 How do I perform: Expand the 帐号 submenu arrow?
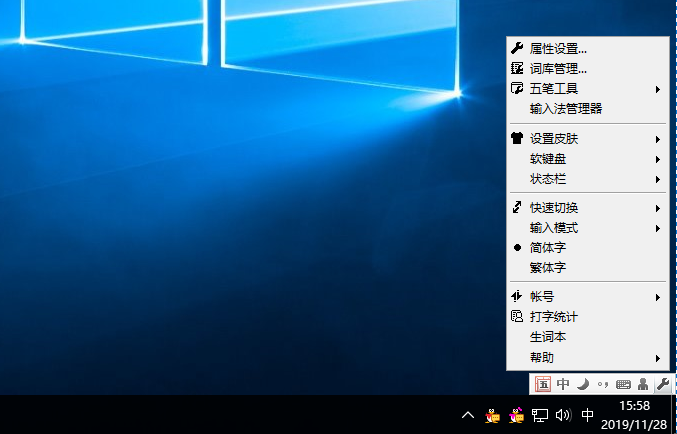pos(658,297)
